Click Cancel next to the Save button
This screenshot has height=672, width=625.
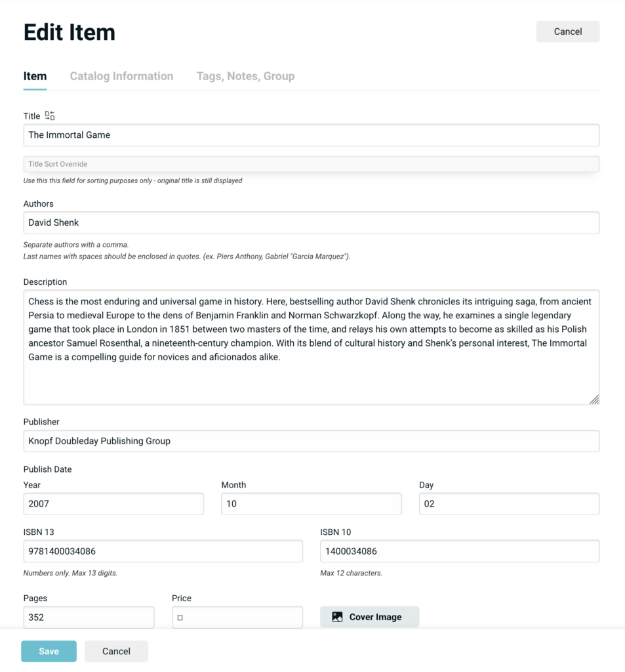click(116, 651)
